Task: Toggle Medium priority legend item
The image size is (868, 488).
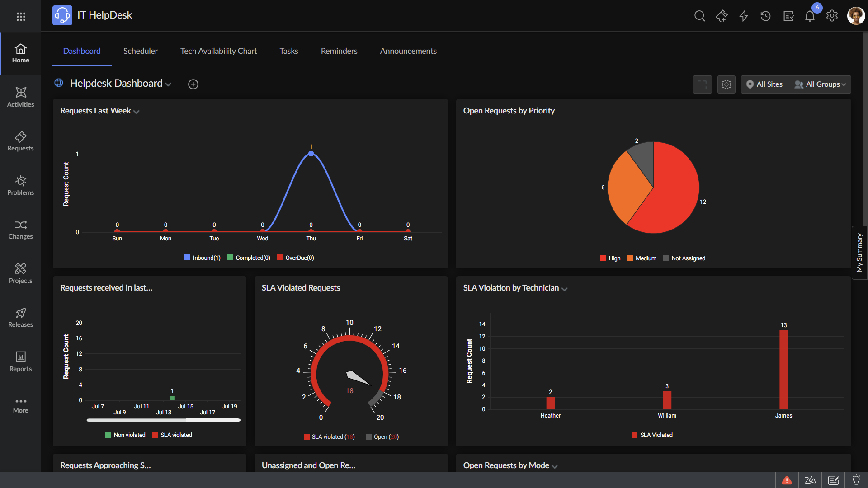Action: (642, 258)
